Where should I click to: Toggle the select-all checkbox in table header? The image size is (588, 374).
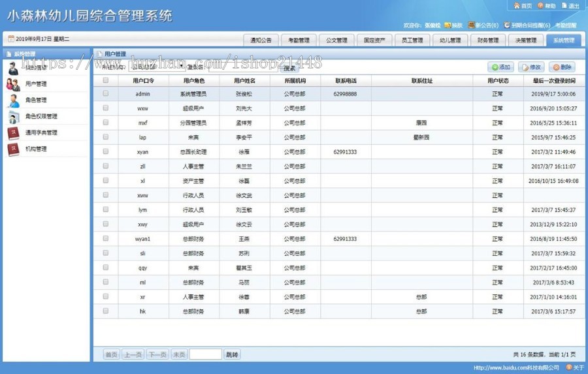pyautogui.click(x=106, y=80)
